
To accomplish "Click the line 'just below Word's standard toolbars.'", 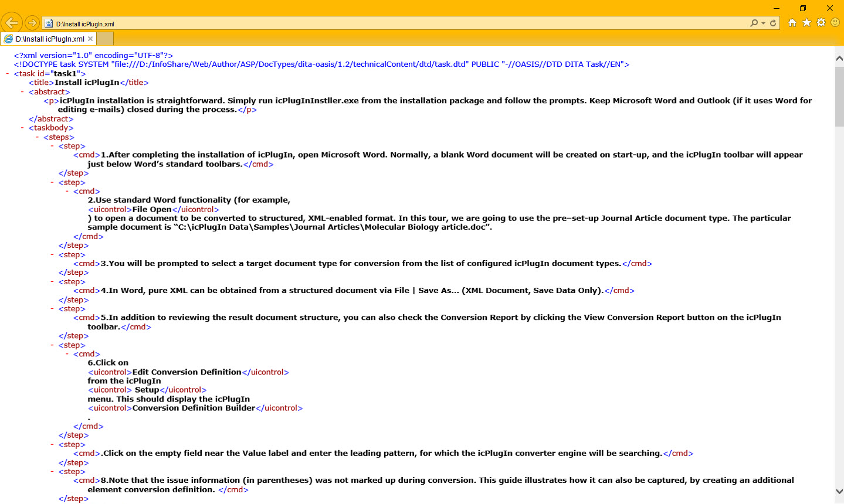I will [x=165, y=164].
